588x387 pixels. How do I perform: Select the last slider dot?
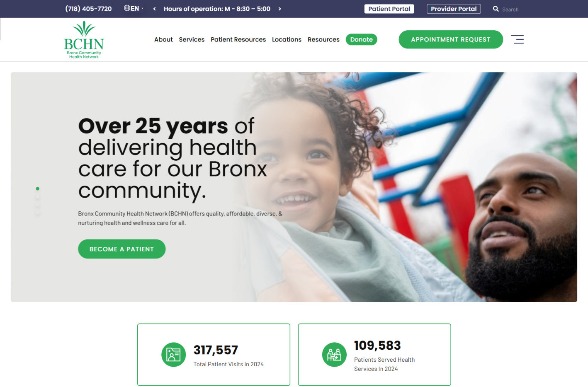click(x=38, y=213)
